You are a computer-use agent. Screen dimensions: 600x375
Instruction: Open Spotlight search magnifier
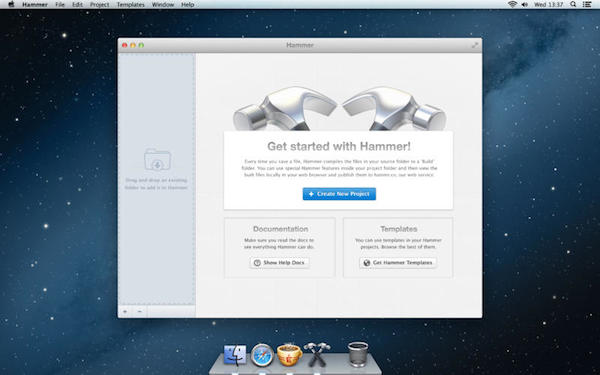click(x=573, y=5)
